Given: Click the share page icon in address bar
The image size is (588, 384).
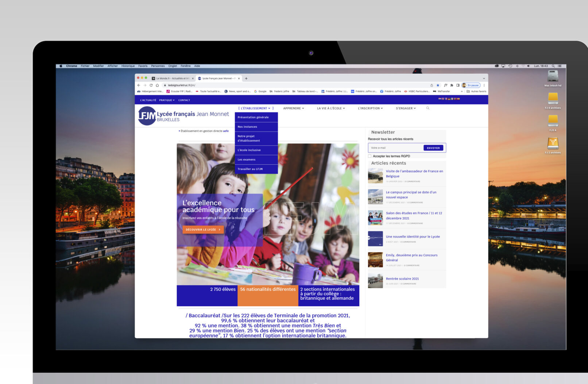Looking at the screenshot, I should pos(432,85).
